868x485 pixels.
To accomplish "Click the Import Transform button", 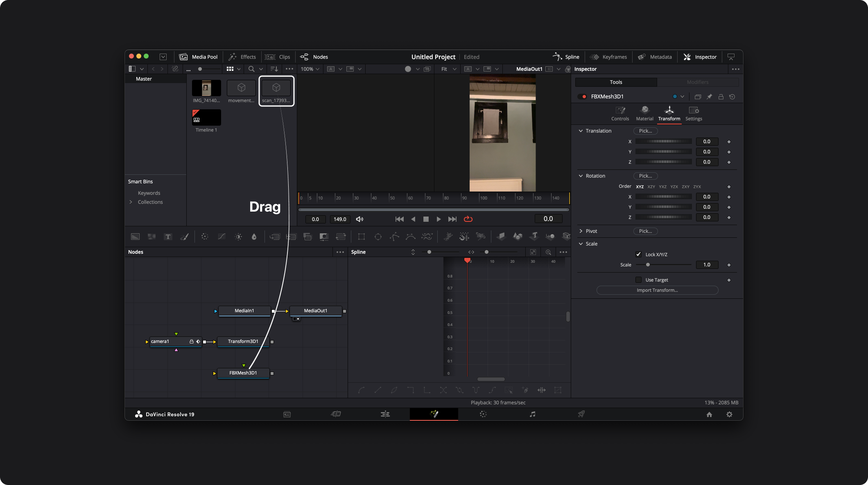I will [x=657, y=290].
